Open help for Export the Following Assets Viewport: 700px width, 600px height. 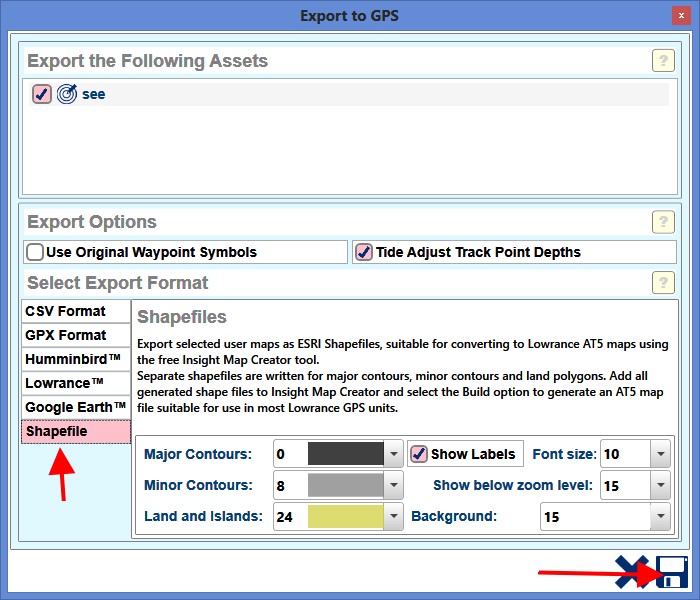pyautogui.click(x=663, y=61)
